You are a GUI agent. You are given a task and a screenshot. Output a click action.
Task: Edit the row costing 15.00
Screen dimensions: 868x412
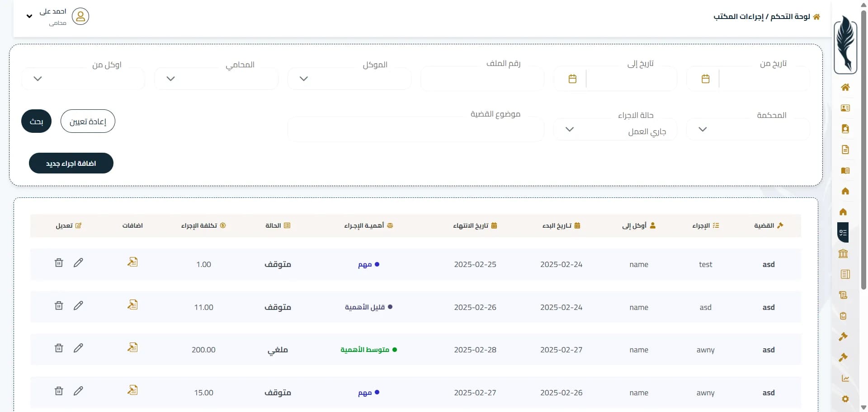78,391
